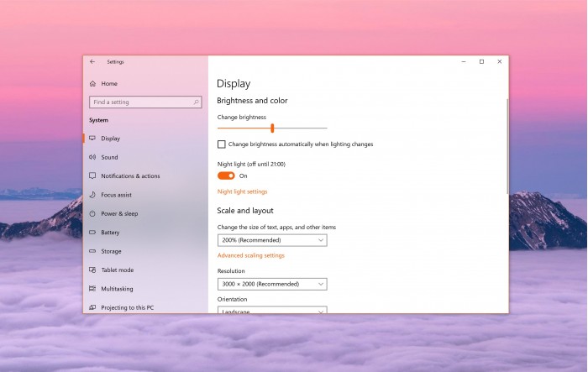Click the Find a setting search box
The height and width of the screenshot is (372, 588).
(x=144, y=102)
